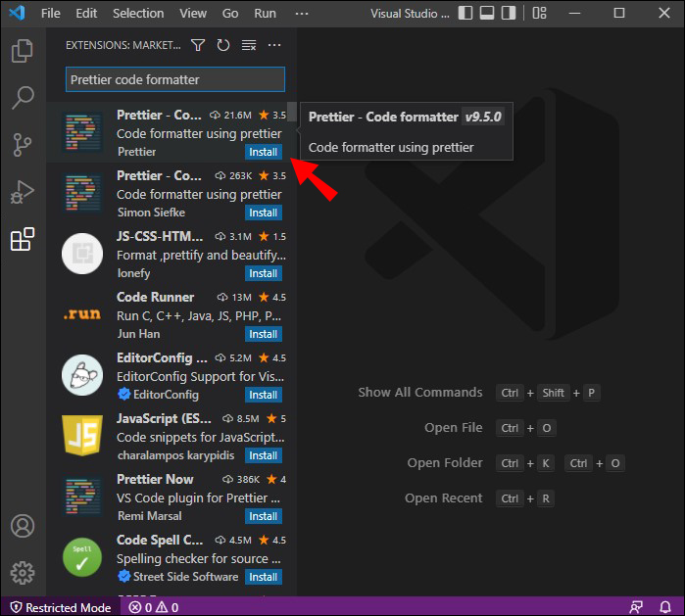Click EditorConfig verified publisher badge
685x616 pixels.
click(x=124, y=395)
